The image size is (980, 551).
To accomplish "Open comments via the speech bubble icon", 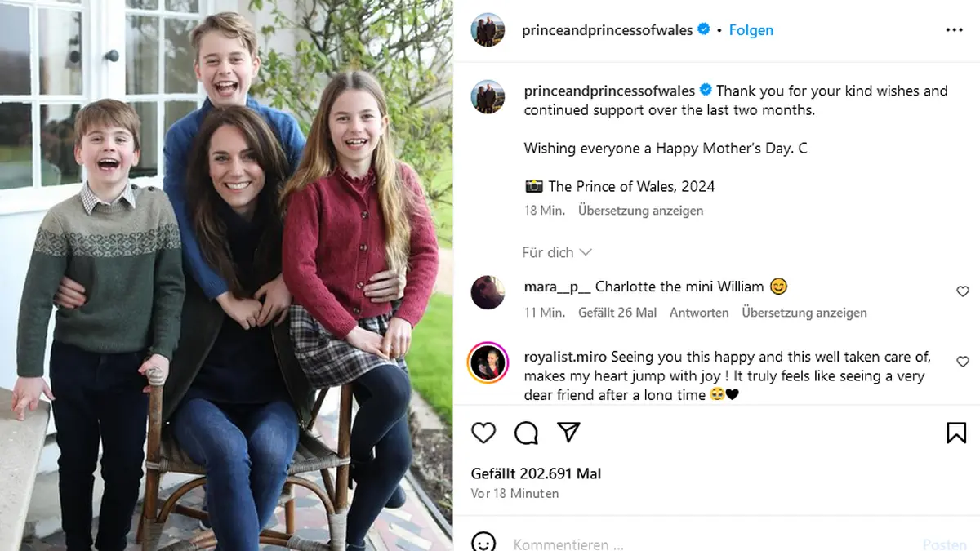I will pos(526,433).
